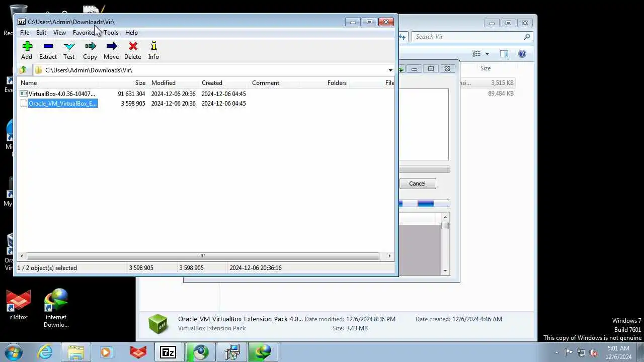The image size is (644, 362).
Task: Click size 91 631 304 of VirtualBox file
Action: (x=131, y=94)
